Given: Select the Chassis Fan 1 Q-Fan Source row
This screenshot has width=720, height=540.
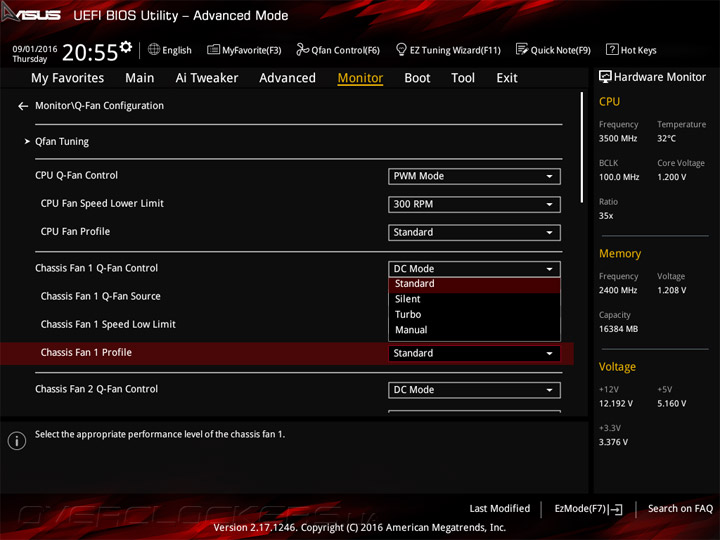Looking at the screenshot, I should point(101,297).
